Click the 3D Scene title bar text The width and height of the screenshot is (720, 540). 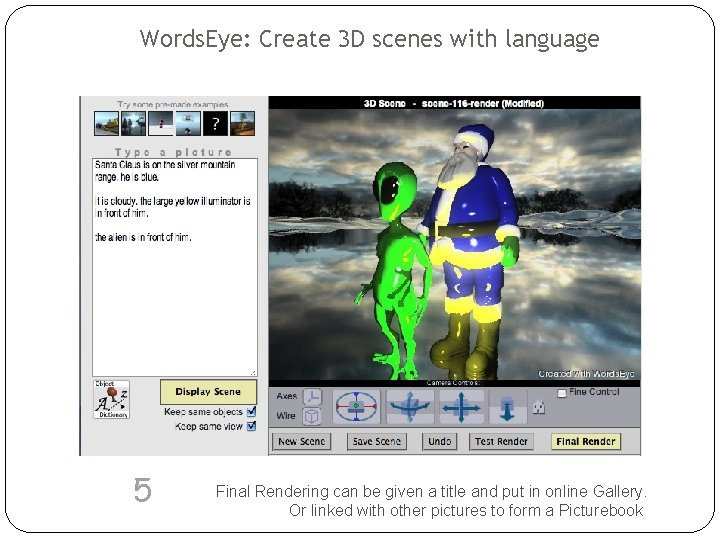tap(454, 103)
